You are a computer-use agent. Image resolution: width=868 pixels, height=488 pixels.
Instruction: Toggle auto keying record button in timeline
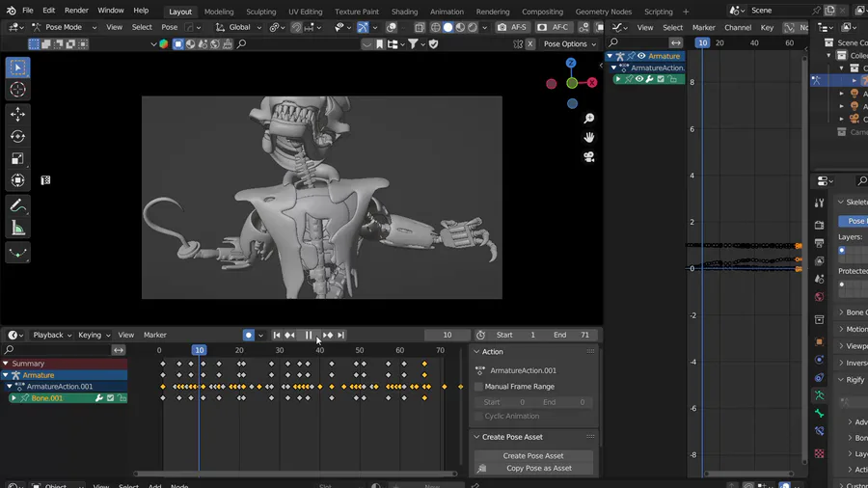[x=248, y=336]
